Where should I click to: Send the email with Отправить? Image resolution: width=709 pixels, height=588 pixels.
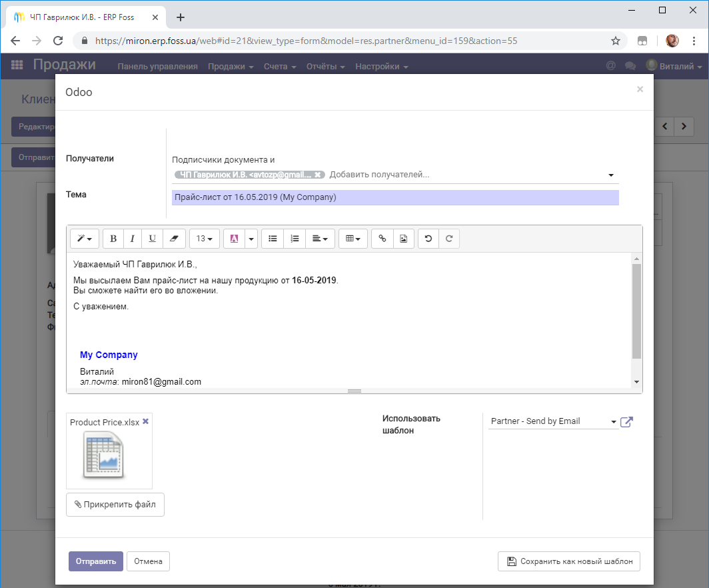pos(96,561)
